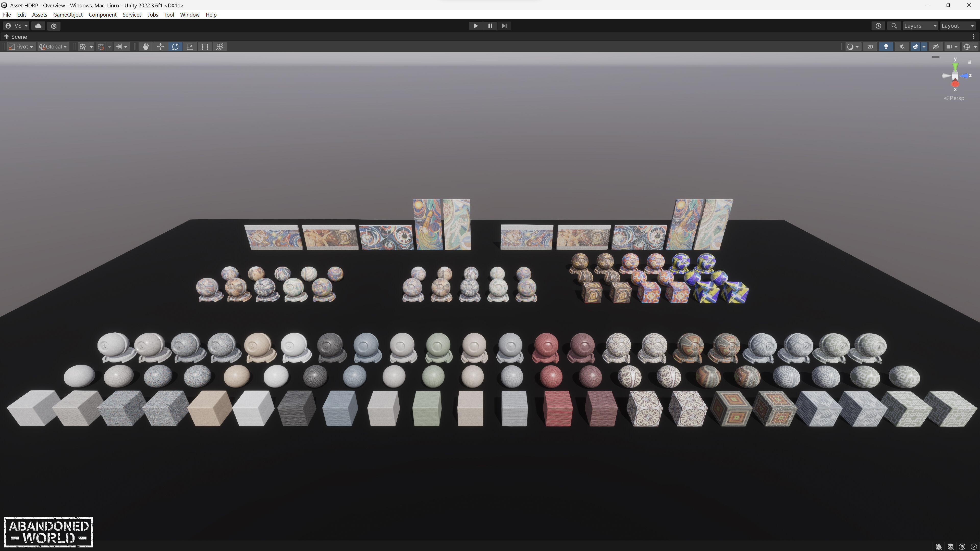Image resolution: width=980 pixels, height=551 pixels.
Task: Click the status bar auto-generate lighting icon
Action: (962, 546)
